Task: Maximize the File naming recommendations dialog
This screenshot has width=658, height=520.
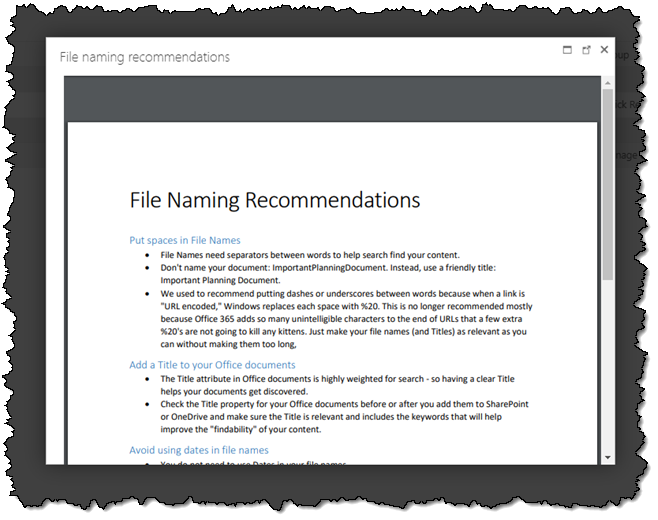Action: (567, 50)
